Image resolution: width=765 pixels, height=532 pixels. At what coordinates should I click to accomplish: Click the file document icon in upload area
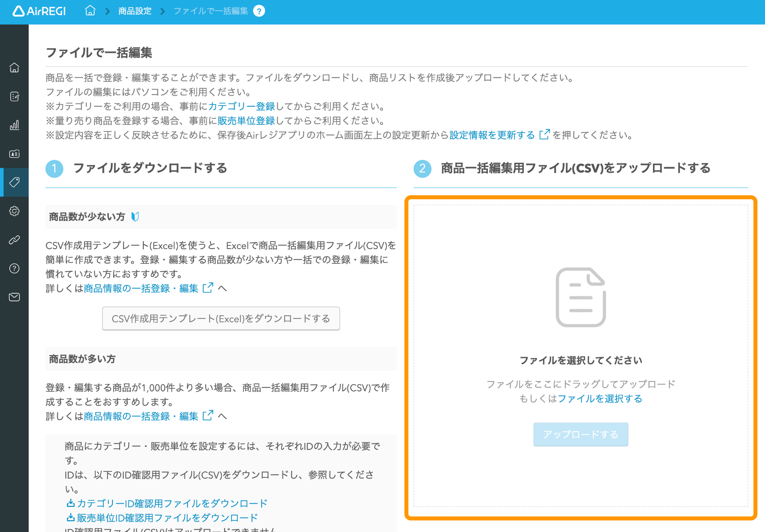click(581, 297)
